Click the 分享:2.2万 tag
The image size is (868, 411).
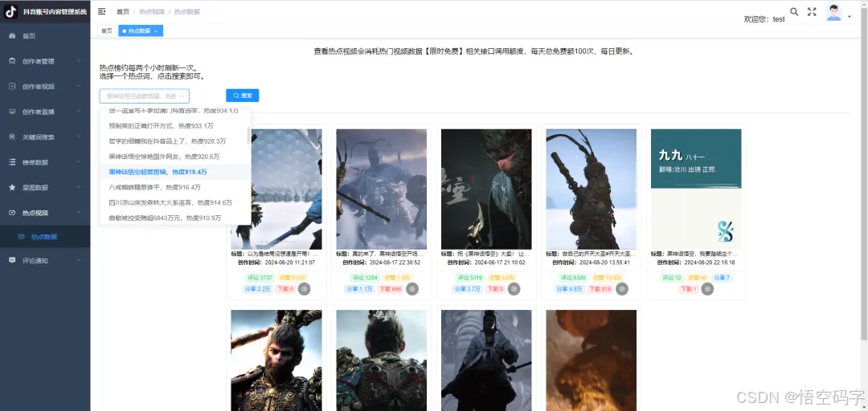257,289
